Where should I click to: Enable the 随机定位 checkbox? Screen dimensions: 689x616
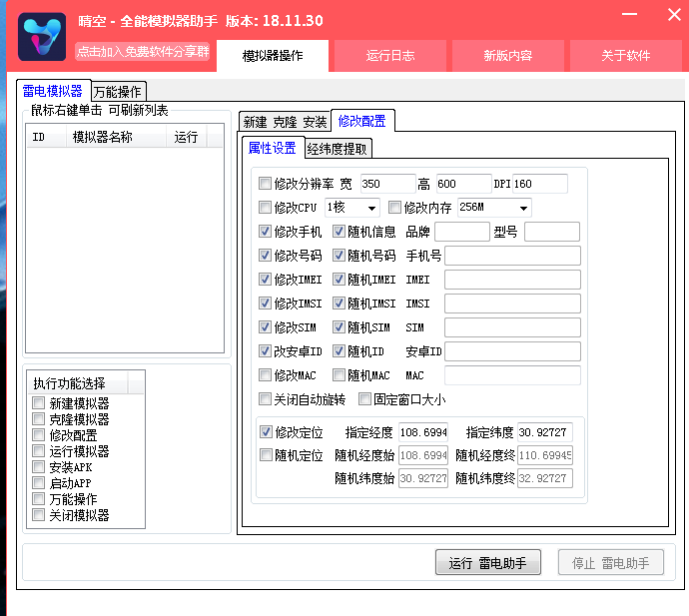(x=266, y=454)
